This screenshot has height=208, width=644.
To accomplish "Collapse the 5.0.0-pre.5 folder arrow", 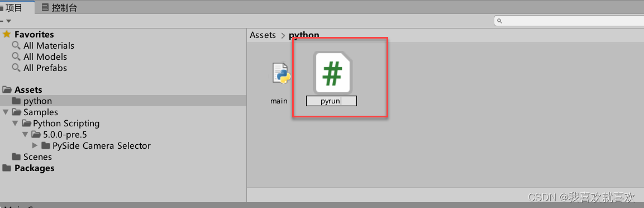I will pos(25,134).
